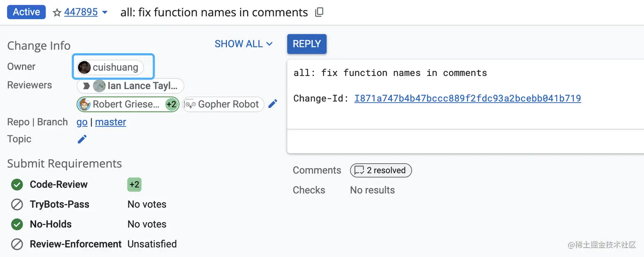Star change 447895
Screen dimensions: 644x257
(x=57, y=12)
